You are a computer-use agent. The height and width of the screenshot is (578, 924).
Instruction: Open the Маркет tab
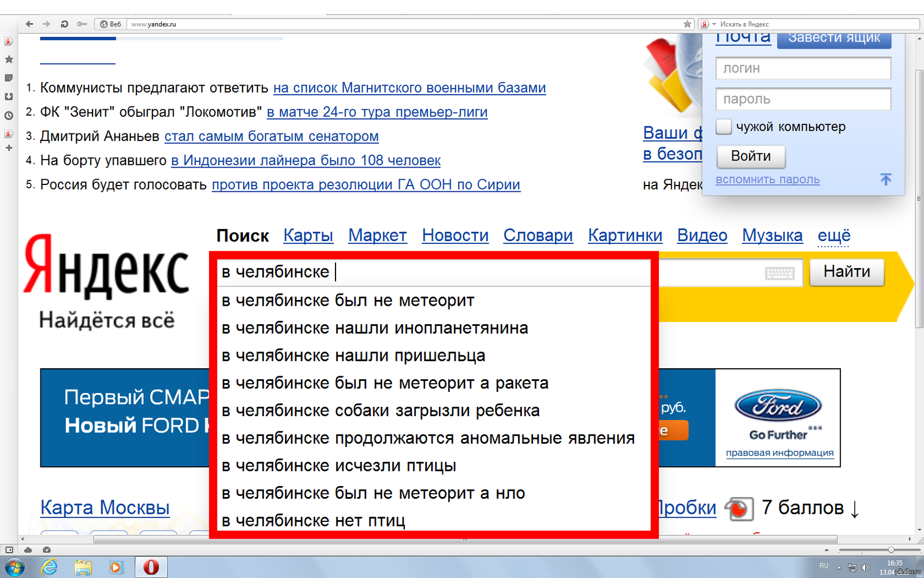378,236
